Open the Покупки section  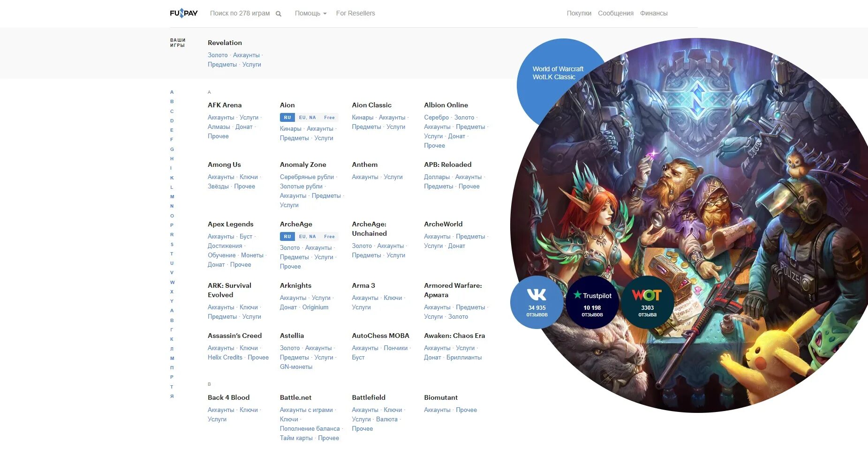point(579,13)
